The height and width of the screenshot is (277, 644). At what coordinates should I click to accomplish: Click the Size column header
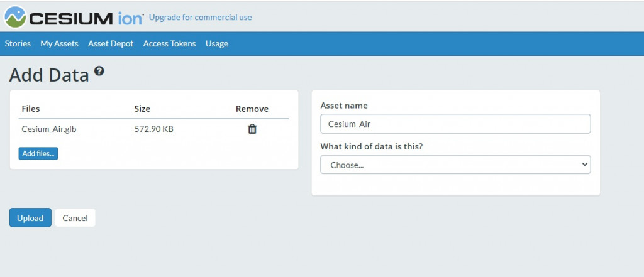(142, 109)
